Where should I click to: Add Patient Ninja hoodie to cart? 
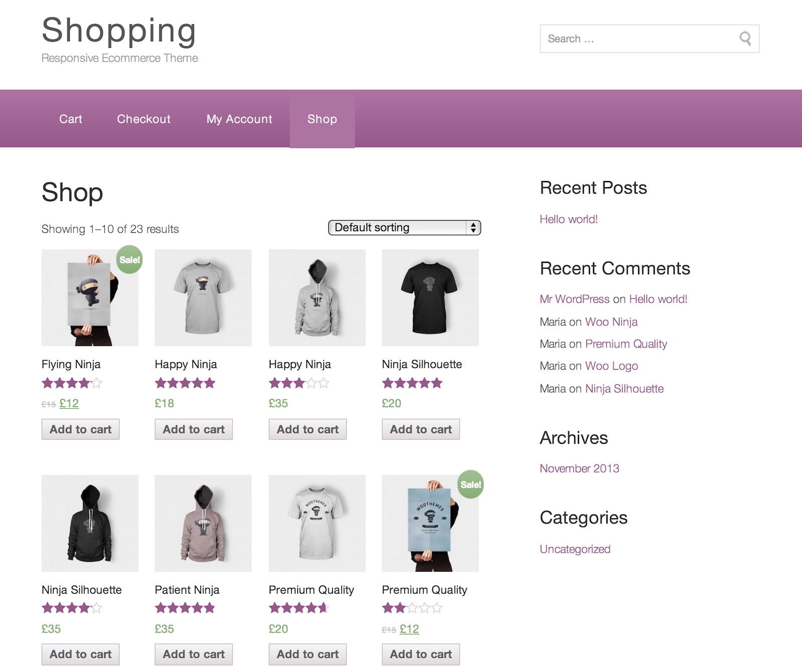pyautogui.click(x=193, y=654)
